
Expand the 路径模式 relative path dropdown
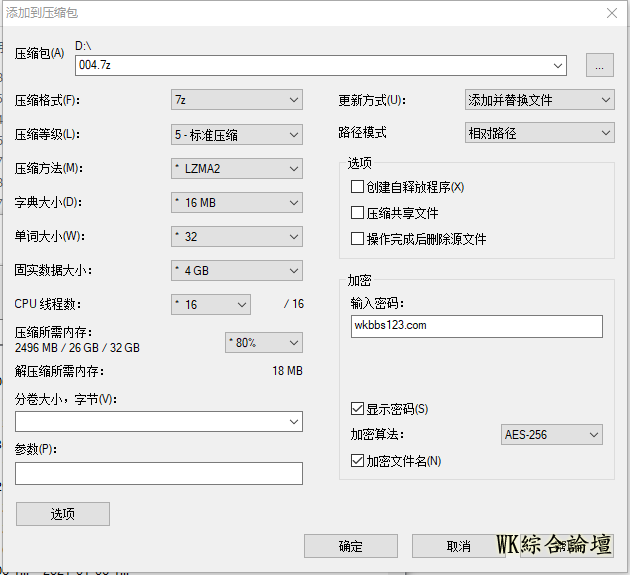point(539,132)
